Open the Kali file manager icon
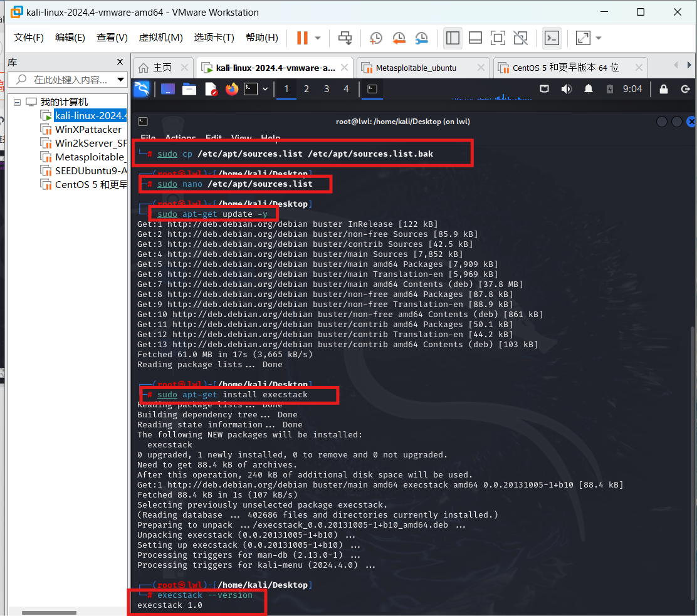 [x=189, y=90]
